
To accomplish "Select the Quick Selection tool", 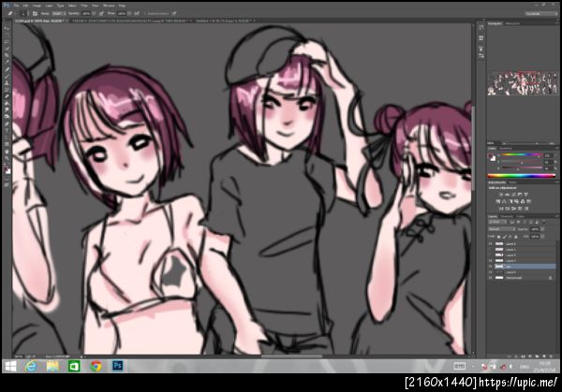I will 7,49.
